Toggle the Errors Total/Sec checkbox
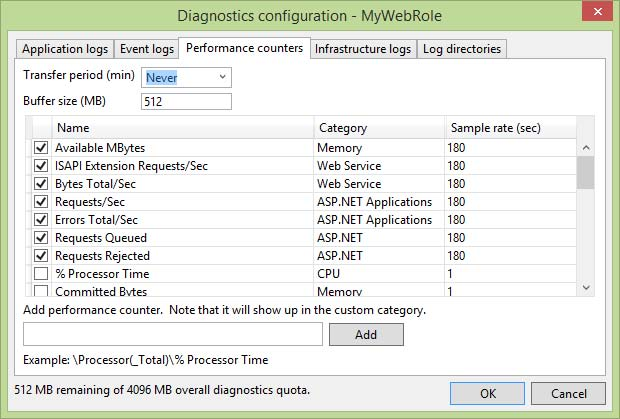Screen dimensions: 620x419 [41, 220]
